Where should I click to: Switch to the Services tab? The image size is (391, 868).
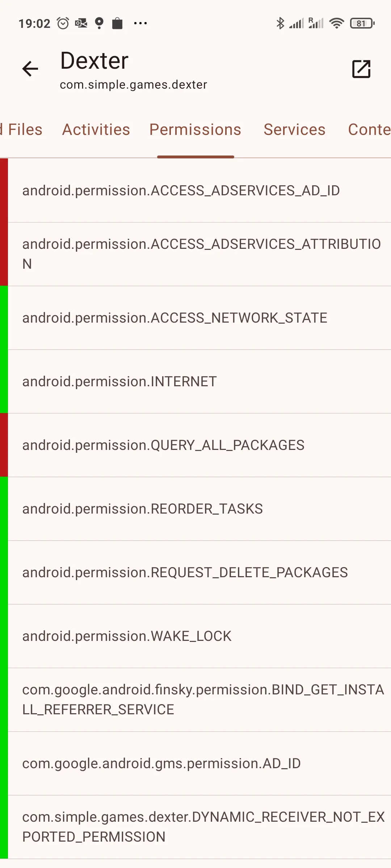pyautogui.click(x=294, y=129)
